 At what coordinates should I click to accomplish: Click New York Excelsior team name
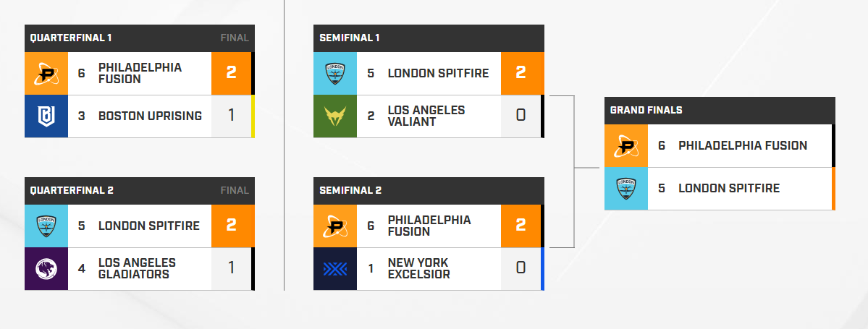tap(418, 269)
